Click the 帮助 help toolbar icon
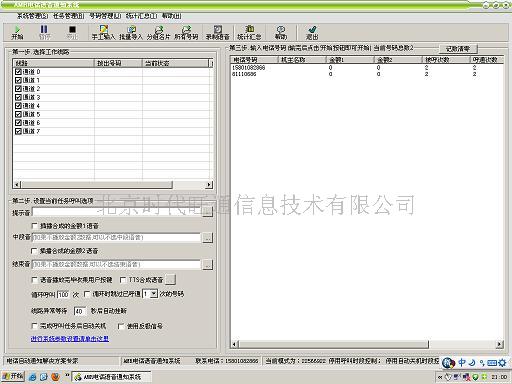This screenshot has height=384, width=512. click(281, 32)
